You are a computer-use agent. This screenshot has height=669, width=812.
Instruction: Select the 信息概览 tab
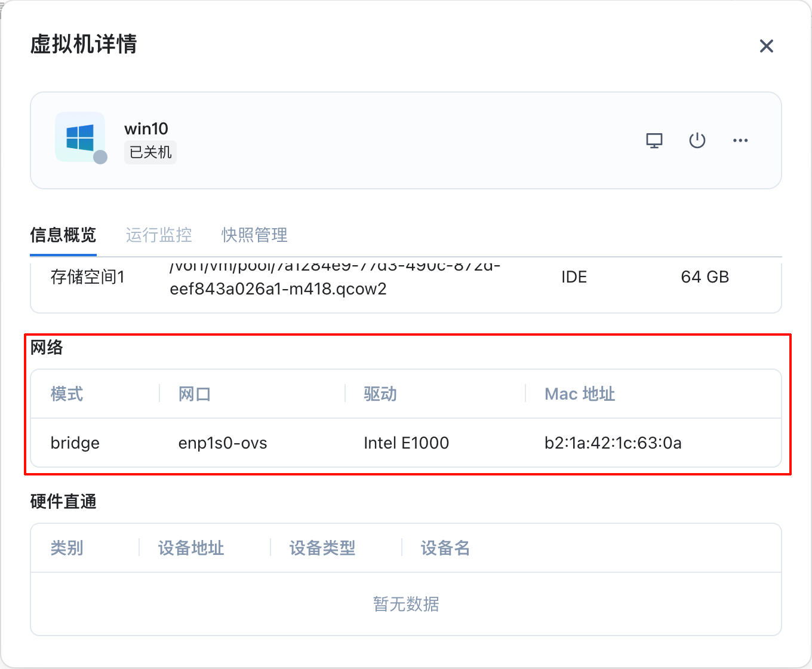63,235
